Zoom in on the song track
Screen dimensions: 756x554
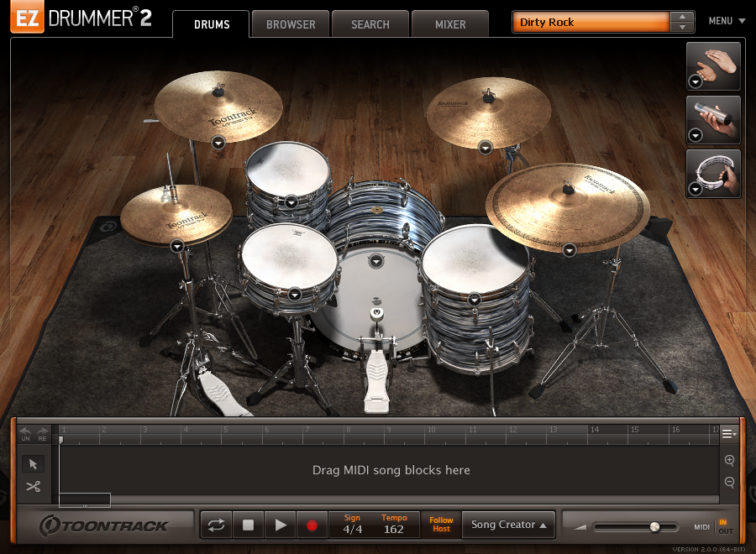pyautogui.click(x=729, y=461)
